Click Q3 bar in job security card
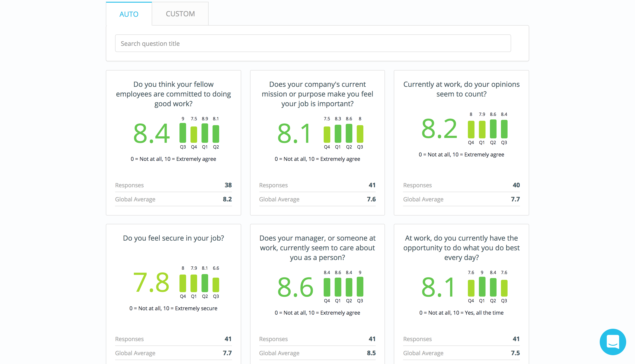The height and width of the screenshot is (364, 635). (x=216, y=285)
